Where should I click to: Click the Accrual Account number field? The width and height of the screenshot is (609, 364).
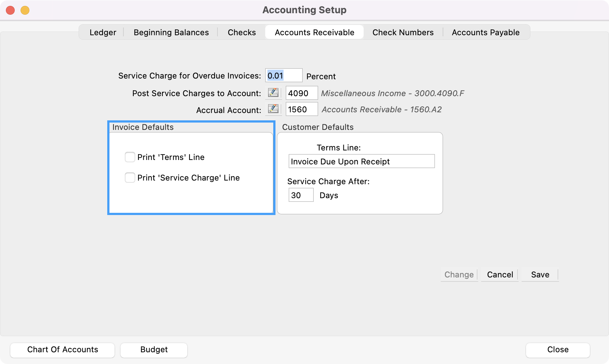pyautogui.click(x=302, y=109)
